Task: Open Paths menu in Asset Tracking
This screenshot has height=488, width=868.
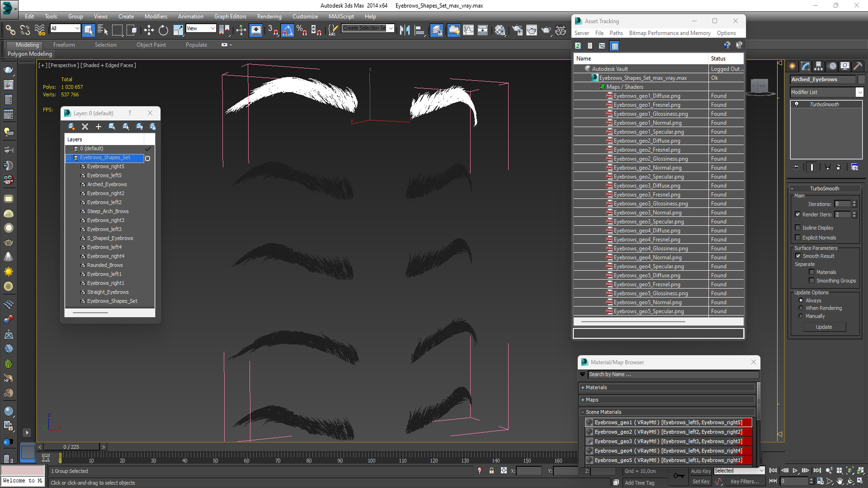Action: pyautogui.click(x=616, y=33)
